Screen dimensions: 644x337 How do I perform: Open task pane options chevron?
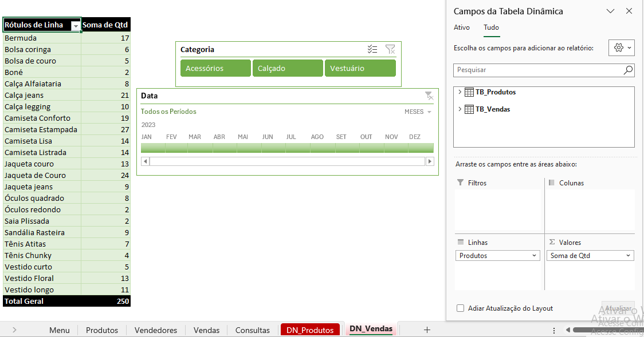pos(611,11)
